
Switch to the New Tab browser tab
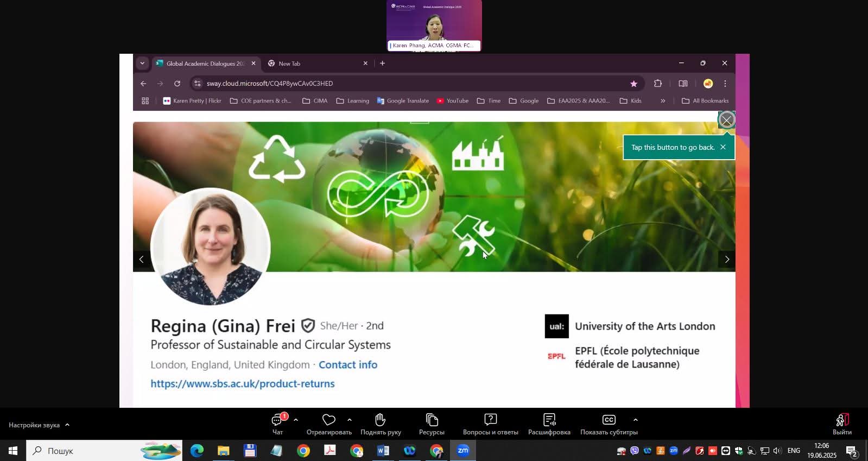tap(315, 64)
